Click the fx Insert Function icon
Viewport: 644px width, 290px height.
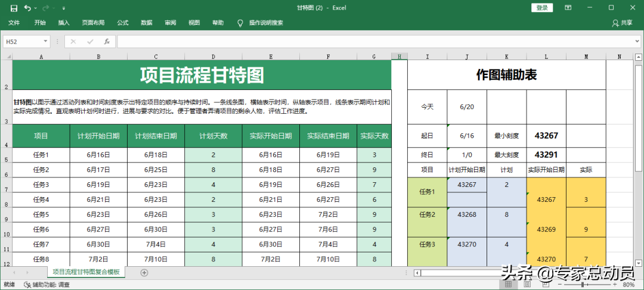(107, 42)
